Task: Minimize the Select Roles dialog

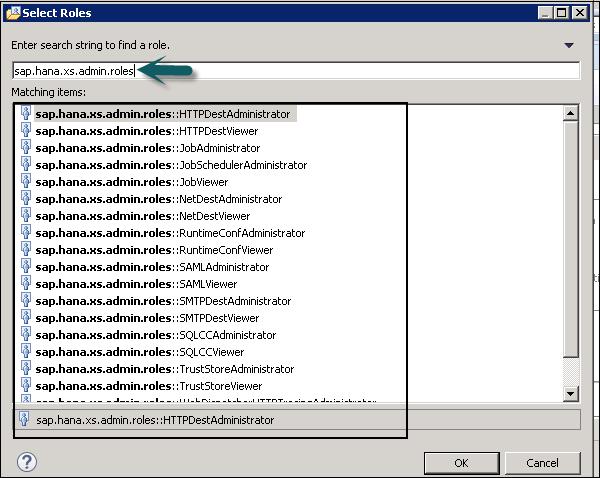Action: coord(545,13)
